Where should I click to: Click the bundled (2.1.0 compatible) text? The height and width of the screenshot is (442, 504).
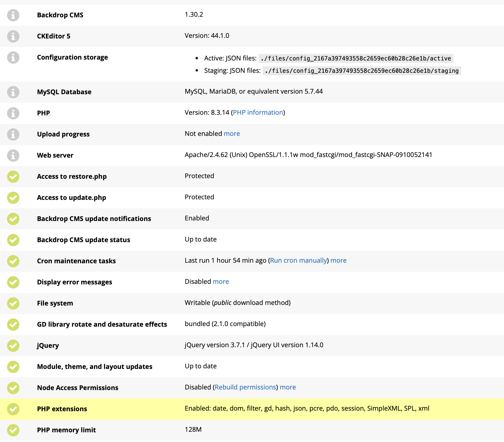pyautogui.click(x=225, y=324)
